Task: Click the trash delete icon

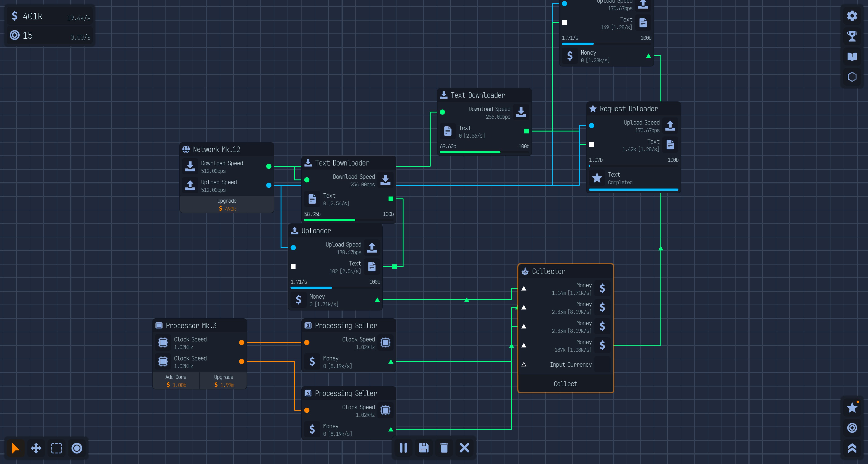Action: pos(444,448)
